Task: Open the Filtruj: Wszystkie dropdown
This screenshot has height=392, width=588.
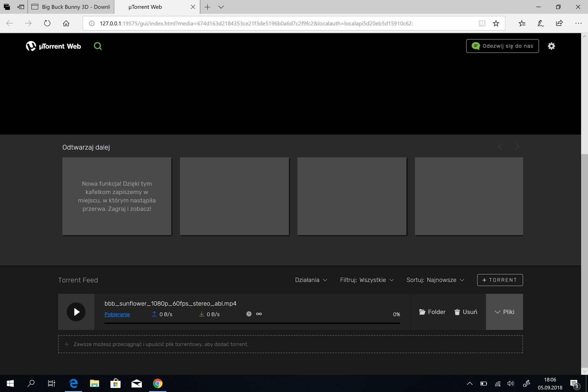Action: [x=367, y=280]
